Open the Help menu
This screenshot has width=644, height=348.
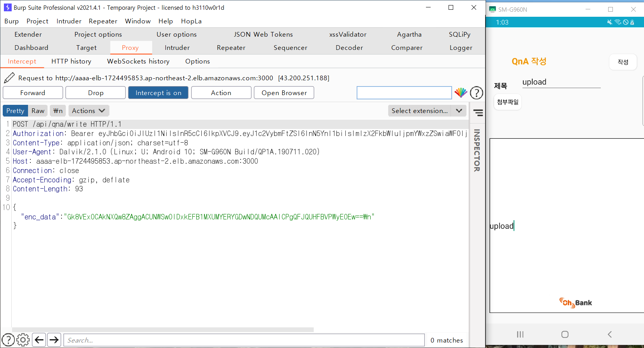(x=165, y=21)
